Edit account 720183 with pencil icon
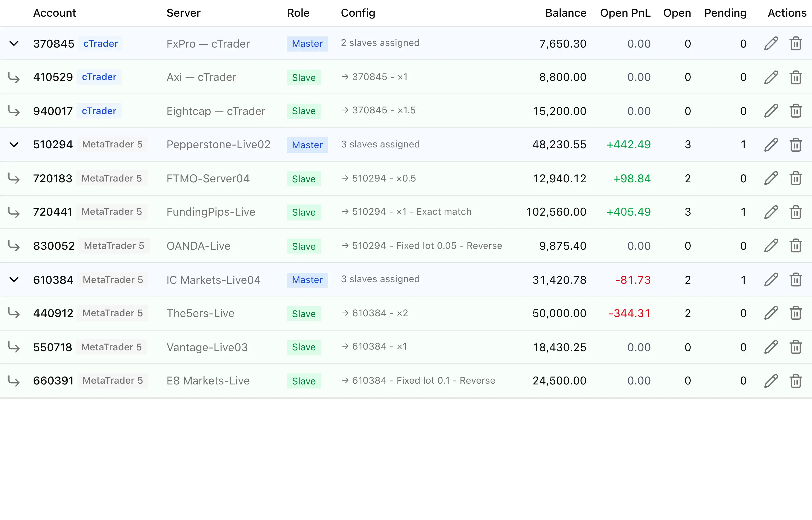Viewport: 812px width, 520px height. tap(771, 178)
